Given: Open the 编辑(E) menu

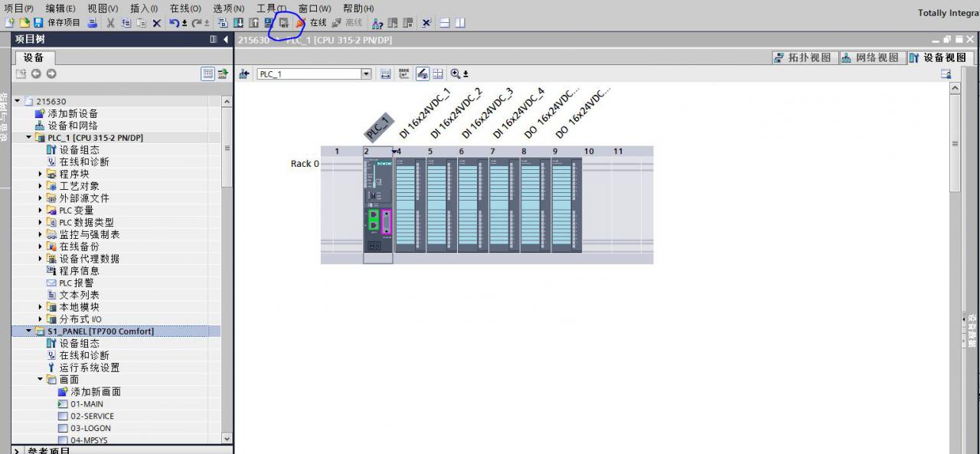Looking at the screenshot, I should tap(60, 8).
